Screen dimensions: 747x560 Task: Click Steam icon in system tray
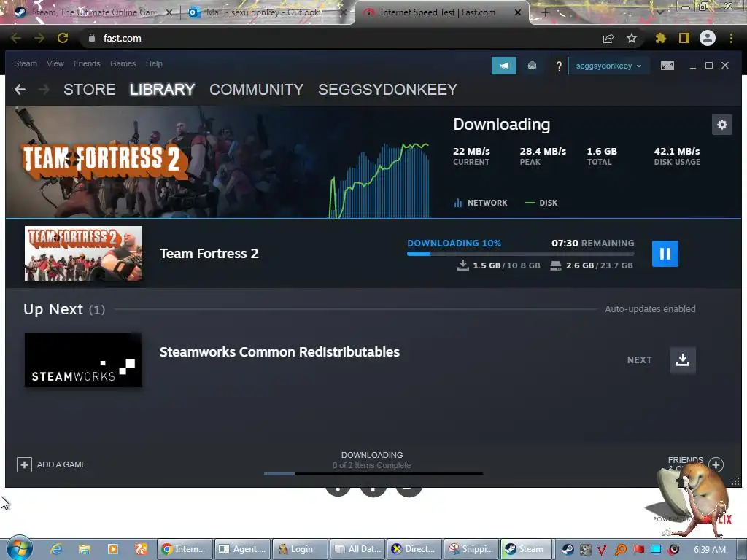(568, 549)
